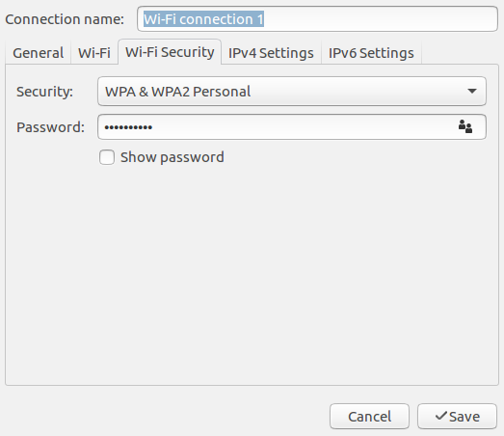Click the checkmark icon on Save
Viewport: 504px width, 436px height.
coord(441,416)
